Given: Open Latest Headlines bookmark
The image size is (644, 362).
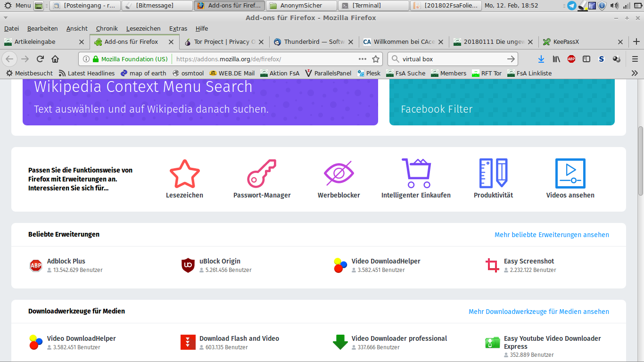Looking at the screenshot, I should [87, 73].
